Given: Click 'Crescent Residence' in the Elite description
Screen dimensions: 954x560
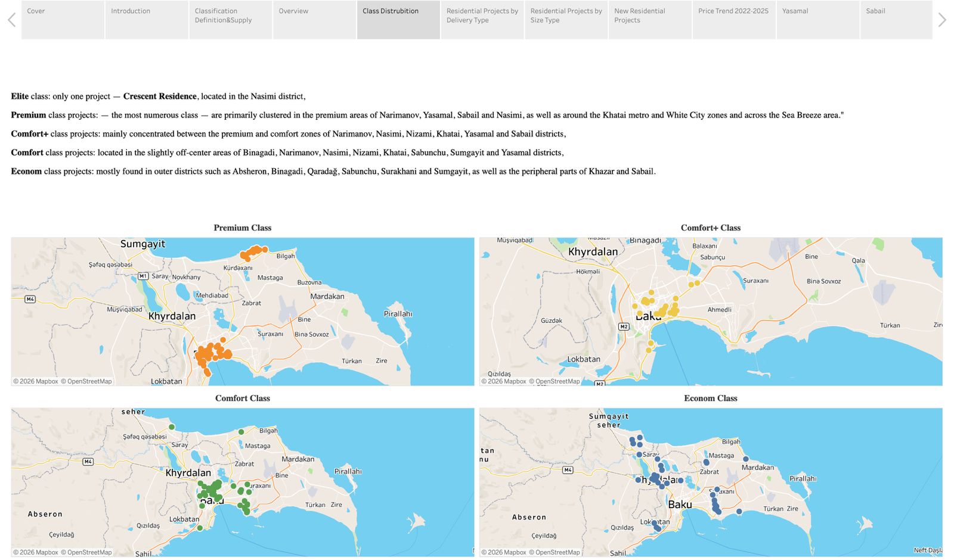Looking at the screenshot, I should [x=160, y=96].
